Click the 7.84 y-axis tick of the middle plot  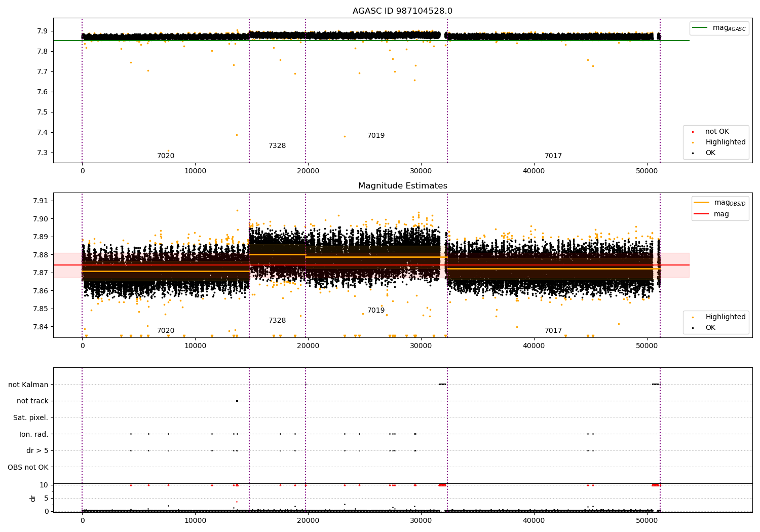click(x=40, y=327)
